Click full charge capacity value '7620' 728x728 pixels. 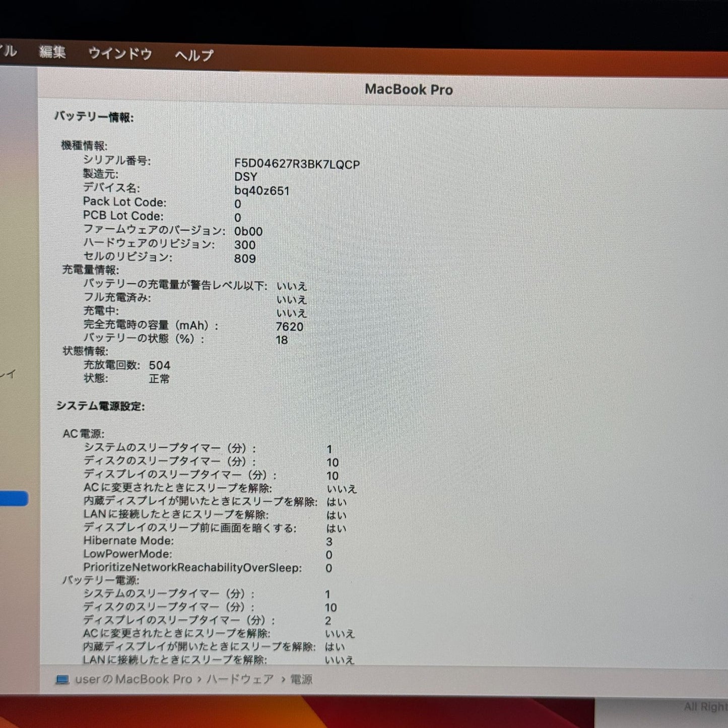(290, 326)
